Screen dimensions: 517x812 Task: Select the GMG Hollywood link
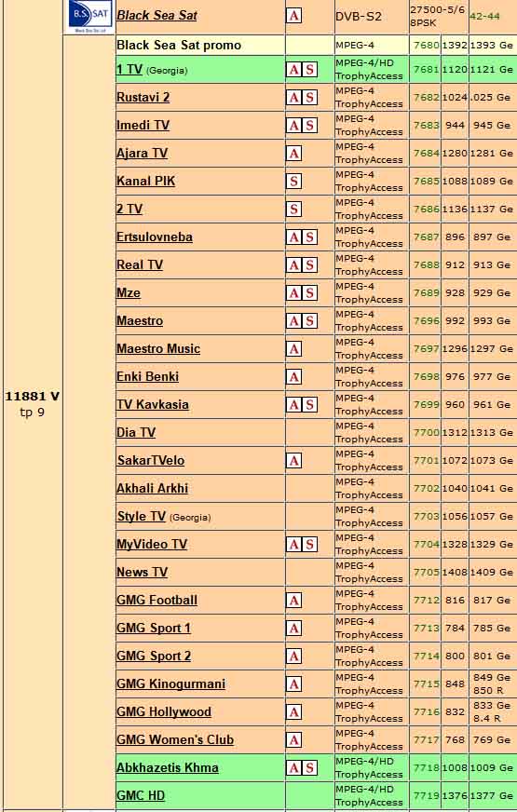tap(164, 712)
